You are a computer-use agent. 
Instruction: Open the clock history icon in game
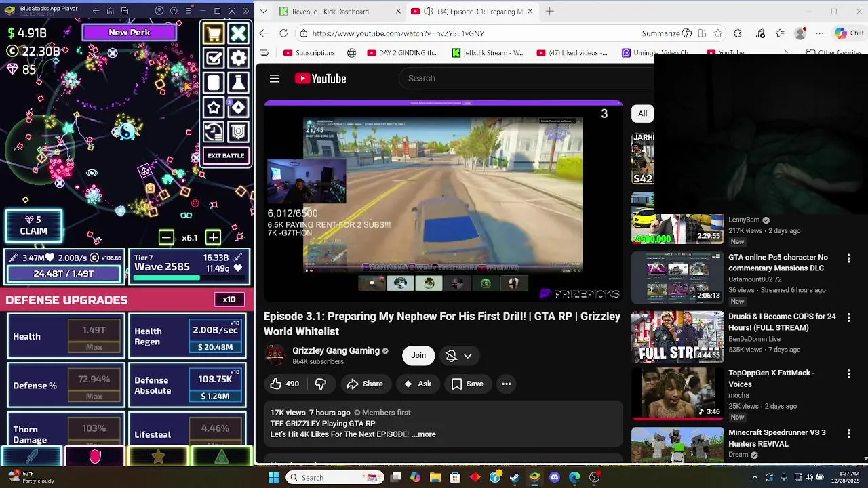214,131
